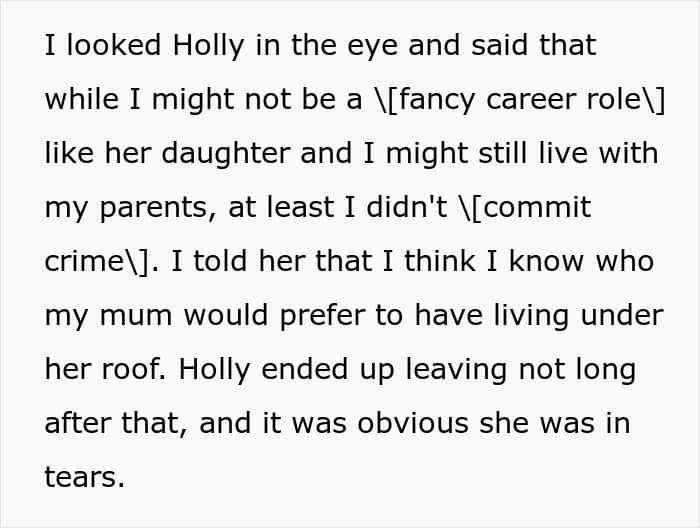This screenshot has width=700, height=528.
Task: Click the word "obvious" in eighth line
Action: (x=413, y=423)
